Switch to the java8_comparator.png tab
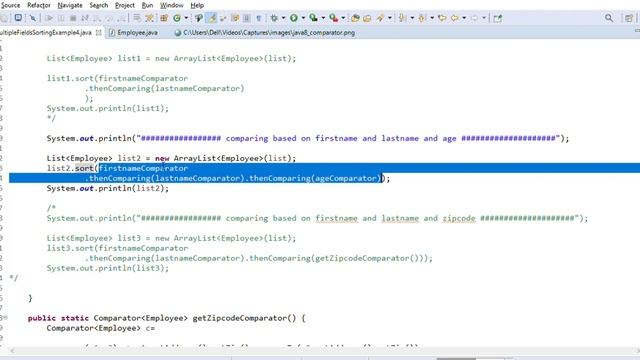This screenshot has width=640, height=360. 264,33
